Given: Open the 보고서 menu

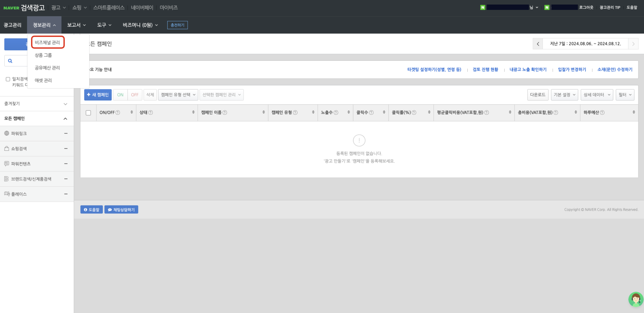Looking at the screenshot, I should [76, 25].
